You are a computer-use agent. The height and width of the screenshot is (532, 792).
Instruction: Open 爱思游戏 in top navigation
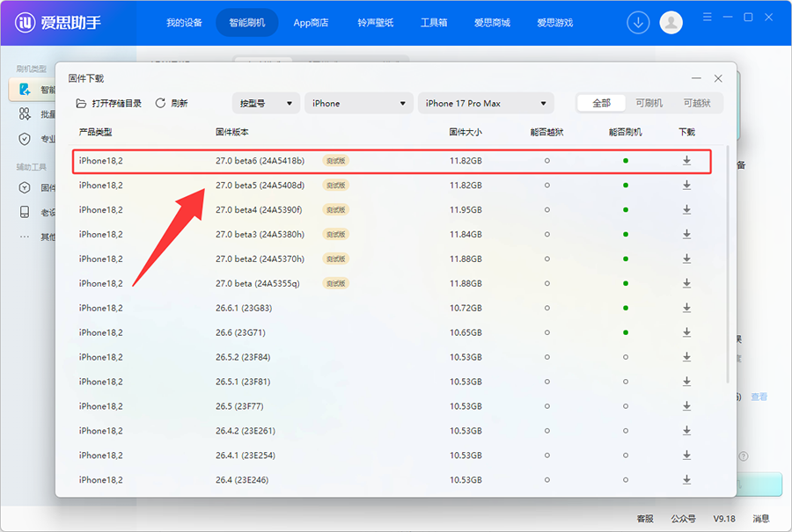(x=554, y=23)
